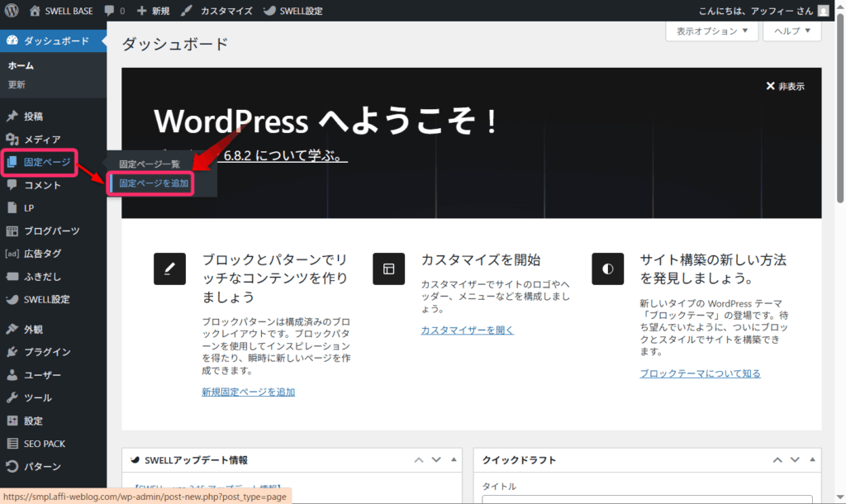Move SWELLアップデート情報 panel up
Screen dimensions: 846x504
(419, 460)
